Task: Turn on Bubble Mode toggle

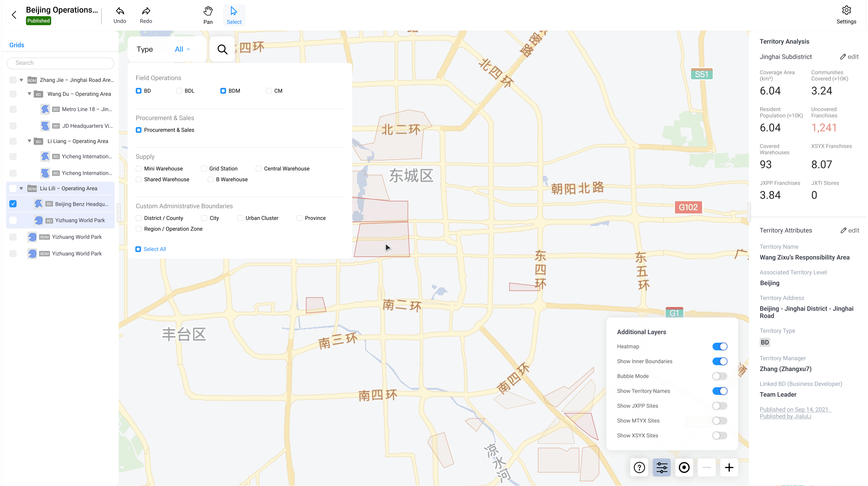Action: [719, 376]
